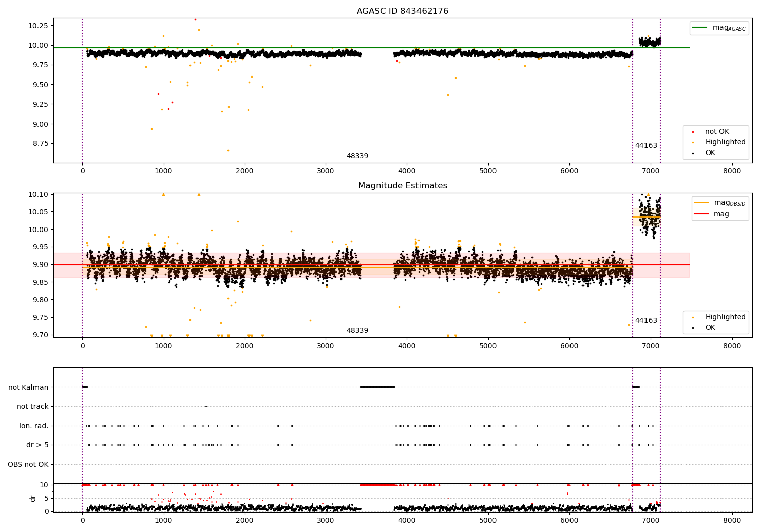The height and width of the screenshot is (532, 760).
Task: Click the '9.25' y-tick in top plot
Action: (41, 104)
